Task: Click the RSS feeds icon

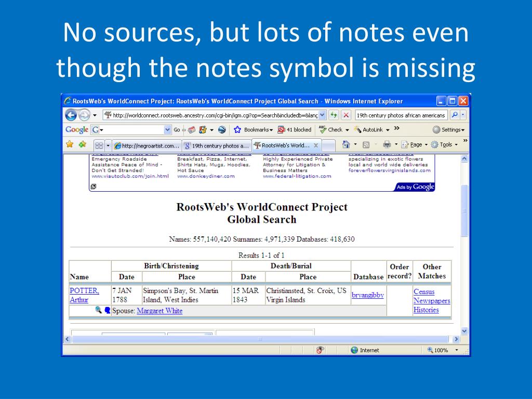Action: (366, 145)
